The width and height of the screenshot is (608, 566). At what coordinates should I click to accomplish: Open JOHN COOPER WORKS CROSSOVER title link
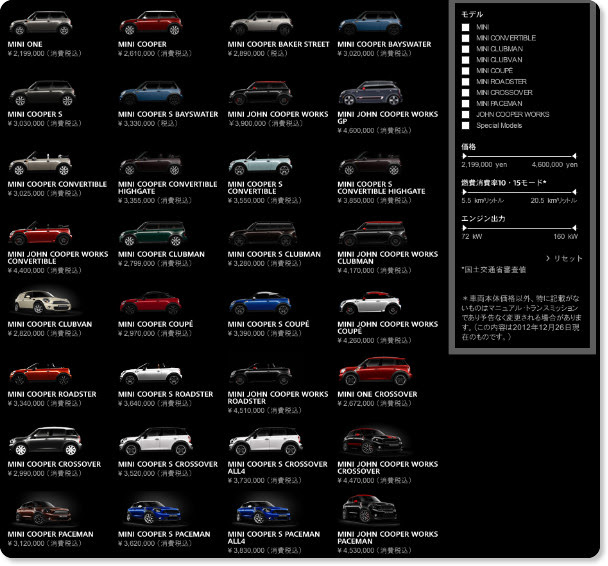(x=388, y=468)
